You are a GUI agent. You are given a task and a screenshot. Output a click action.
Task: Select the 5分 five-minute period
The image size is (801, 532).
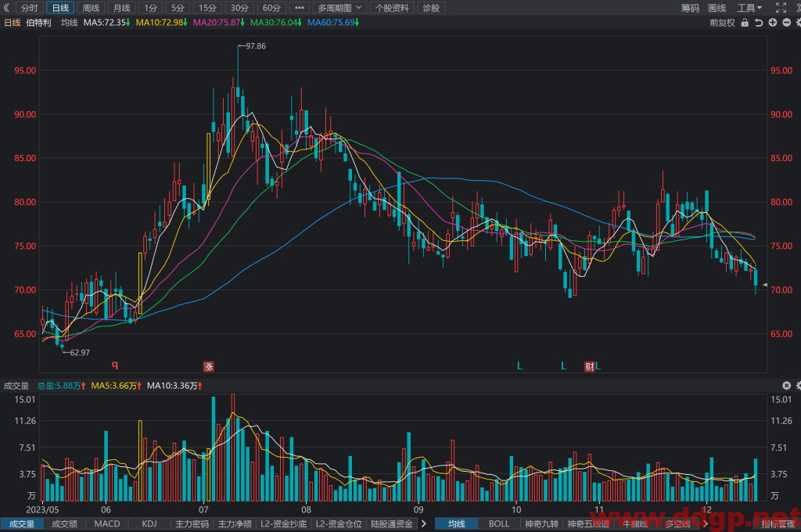pos(178,8)
